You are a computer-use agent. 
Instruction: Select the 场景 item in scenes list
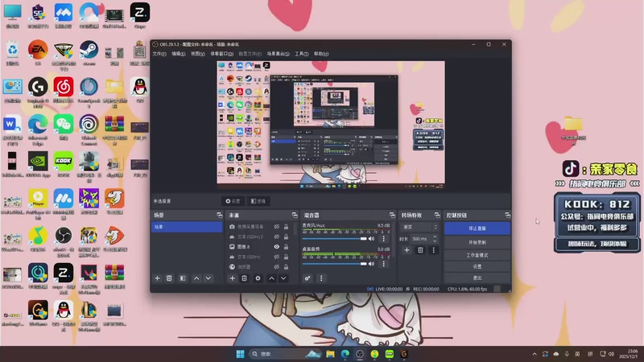click(187, 227)
